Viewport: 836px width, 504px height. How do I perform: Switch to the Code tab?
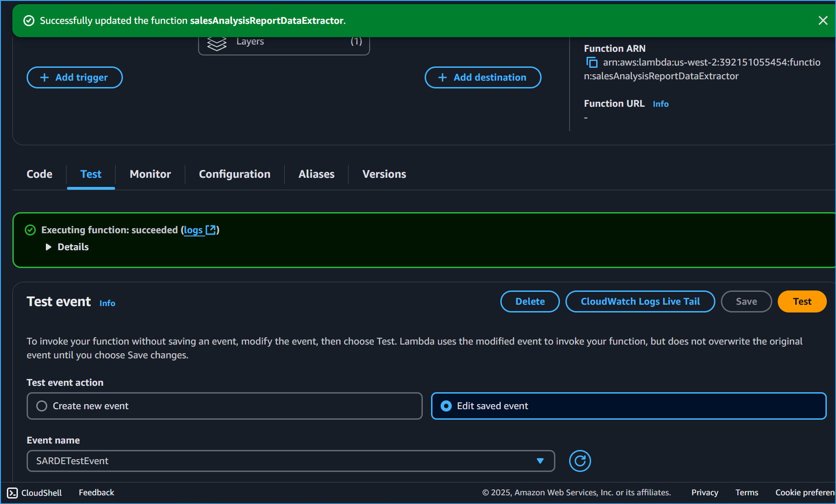click(x=39, y=174)
